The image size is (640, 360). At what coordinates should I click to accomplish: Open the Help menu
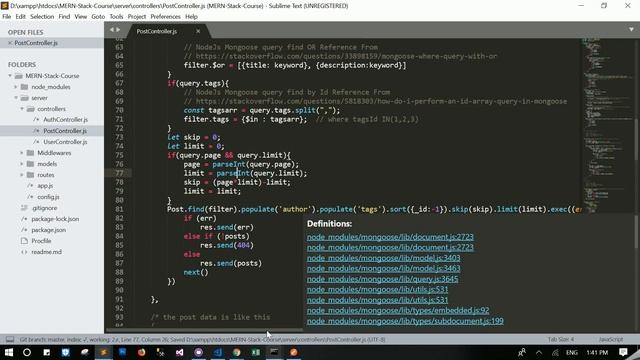pyautogui.click(x=191, y=17)
